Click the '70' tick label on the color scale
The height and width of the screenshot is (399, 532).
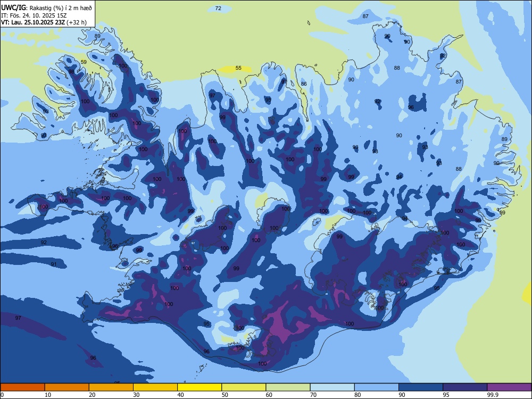[x=313, y=395]
